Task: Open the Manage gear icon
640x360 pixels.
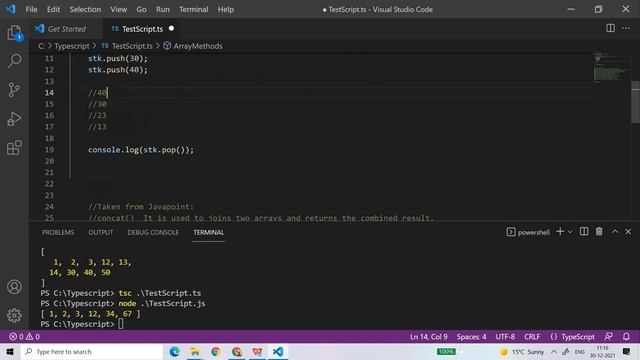Action: (14, 315)
